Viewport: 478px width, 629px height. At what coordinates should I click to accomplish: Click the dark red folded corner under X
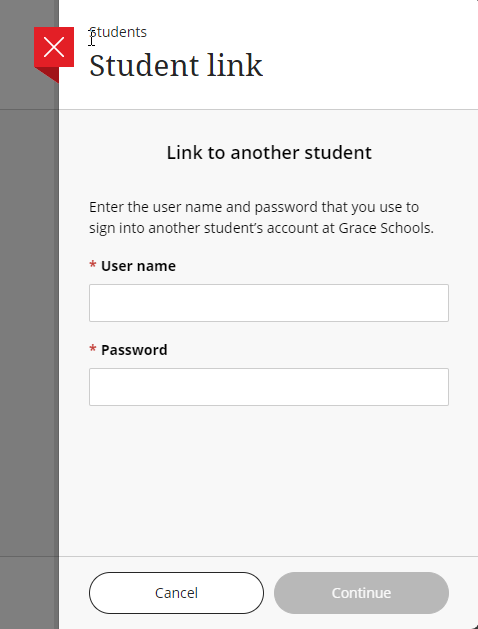pos(50,74)
